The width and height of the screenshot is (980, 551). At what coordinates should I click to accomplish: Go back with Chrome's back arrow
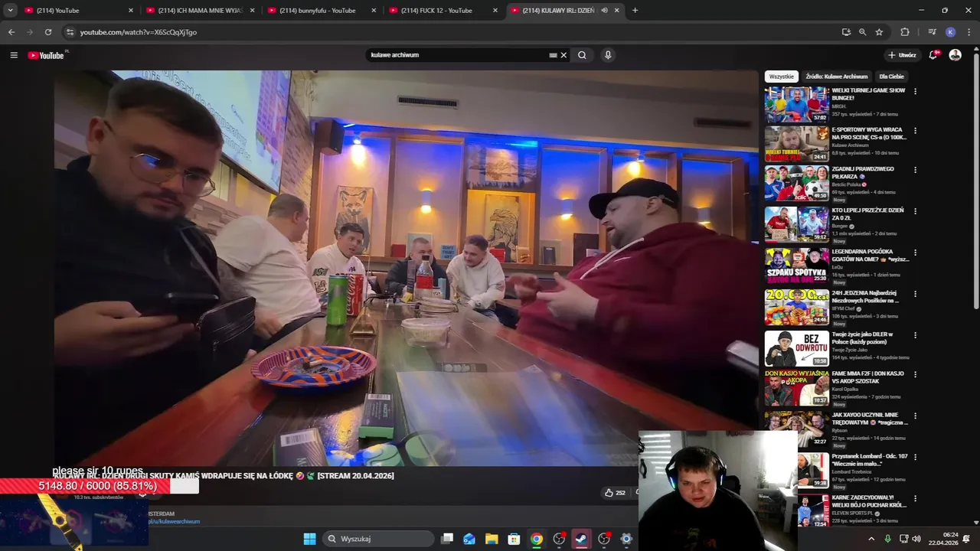(x=11, y=32)
